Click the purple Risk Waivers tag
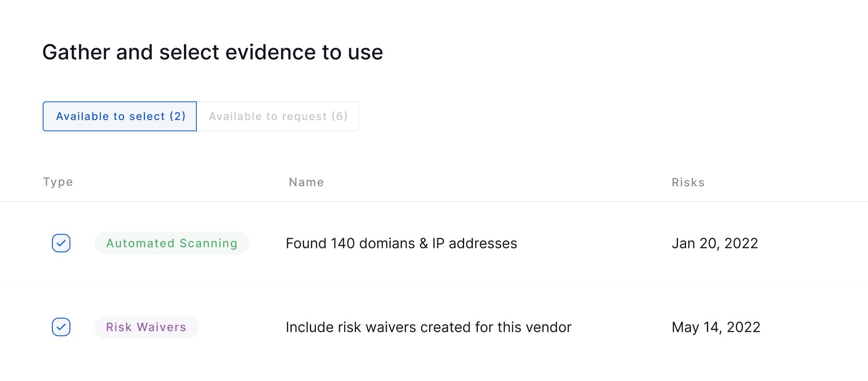The image size is (868, 381). (146, 327)
